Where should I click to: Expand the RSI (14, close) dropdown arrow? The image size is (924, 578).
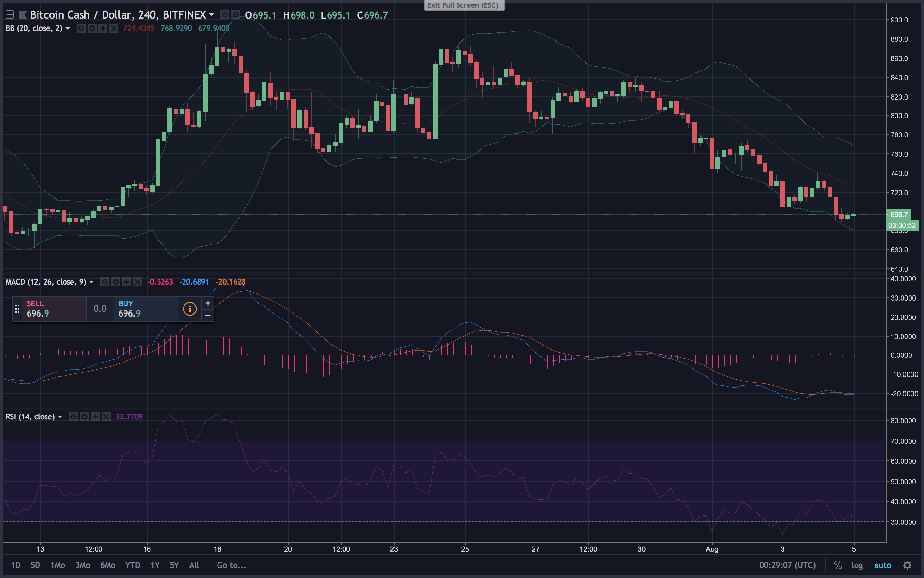coord(60,417)
